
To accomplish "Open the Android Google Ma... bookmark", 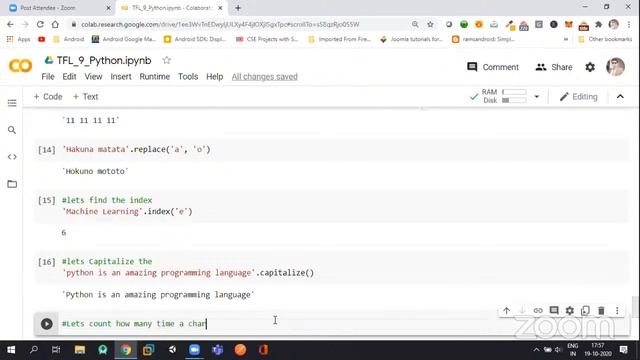I will (x=124, y=39).
